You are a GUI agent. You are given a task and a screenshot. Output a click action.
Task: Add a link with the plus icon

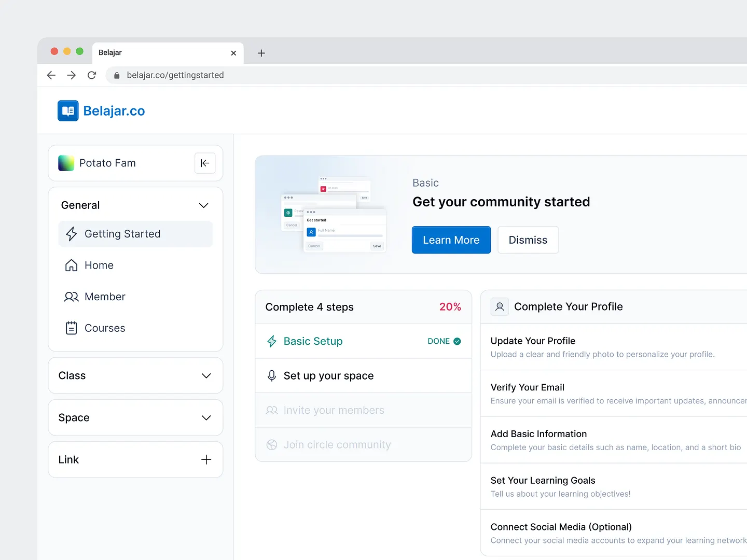[206, 459]
